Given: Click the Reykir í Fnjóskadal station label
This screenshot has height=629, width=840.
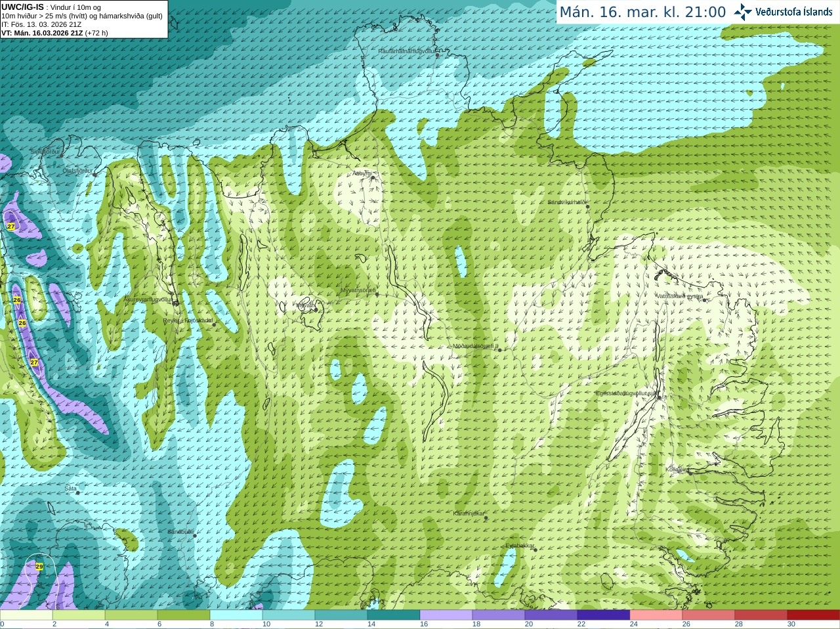Looking at the screenshot, I should tap(188, 320).
